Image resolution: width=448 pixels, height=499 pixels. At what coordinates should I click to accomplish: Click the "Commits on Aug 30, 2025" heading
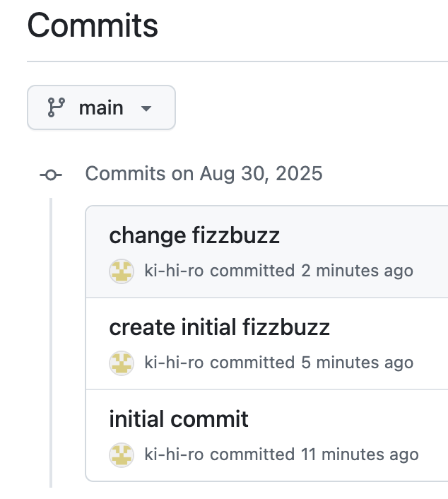(204, 174)
